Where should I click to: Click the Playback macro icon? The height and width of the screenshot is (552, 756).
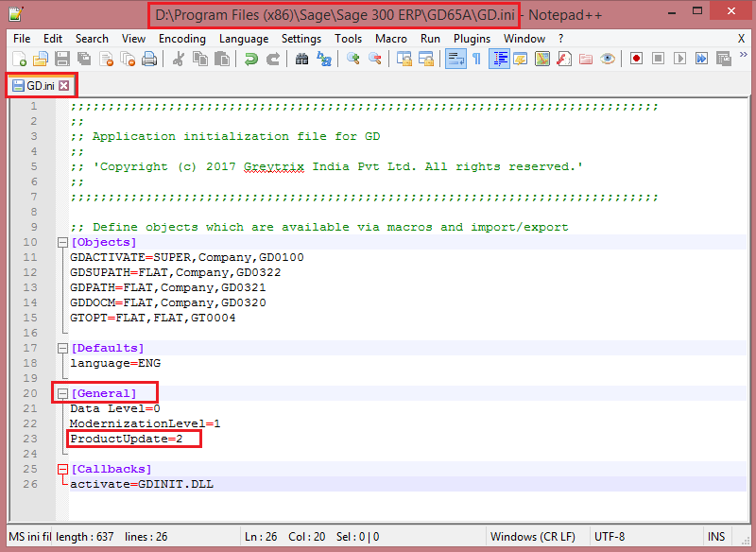pos(679,59)
